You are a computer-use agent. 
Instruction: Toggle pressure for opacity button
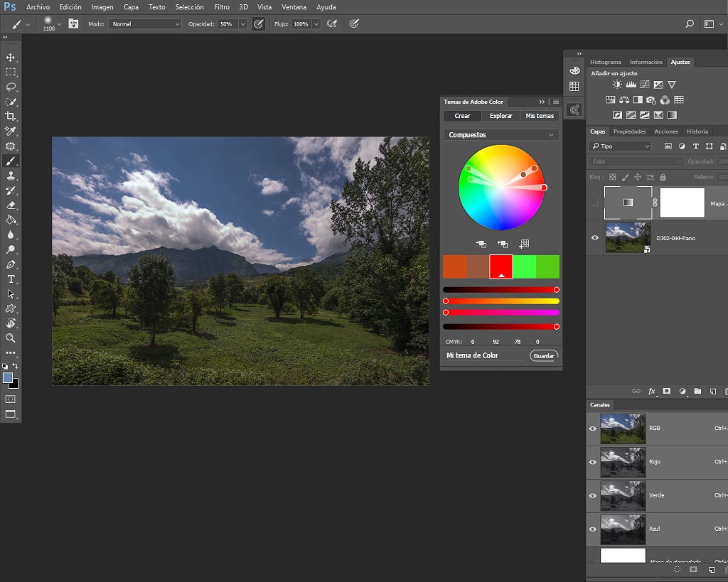(x=258, y=23)
